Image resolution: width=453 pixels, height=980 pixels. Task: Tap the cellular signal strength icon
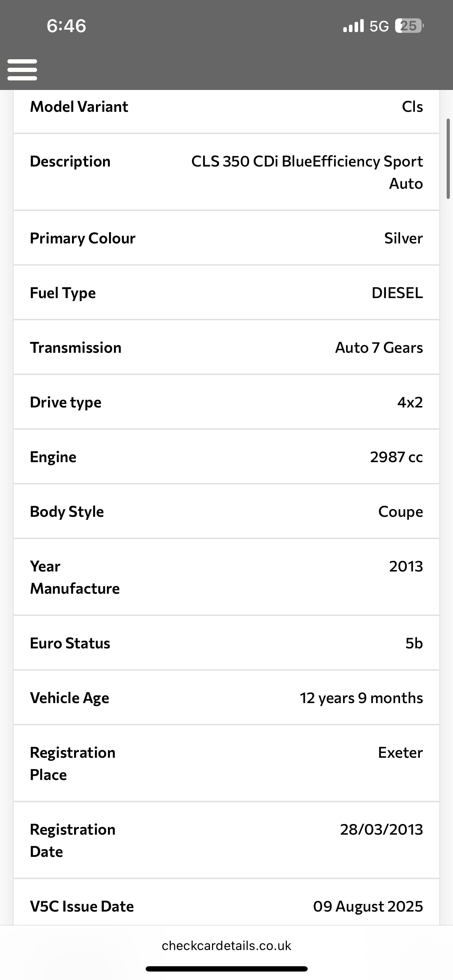(354, 26)
